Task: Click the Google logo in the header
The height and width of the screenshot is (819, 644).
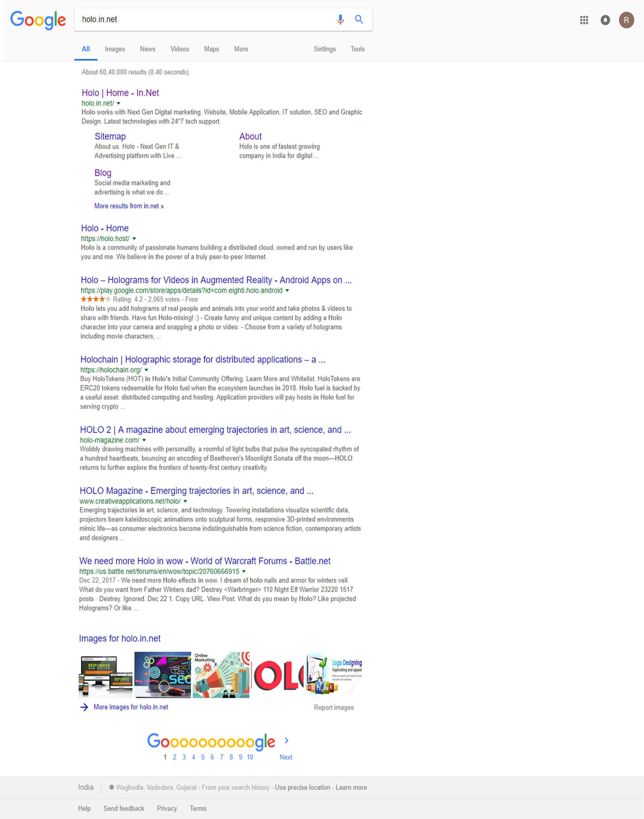Action: [x=38, y=20]
